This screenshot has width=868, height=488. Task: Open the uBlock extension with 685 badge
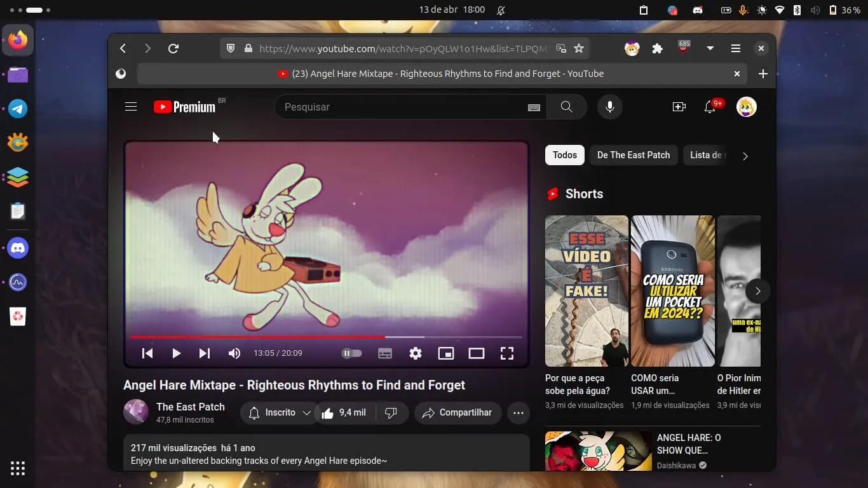point(684,48)
